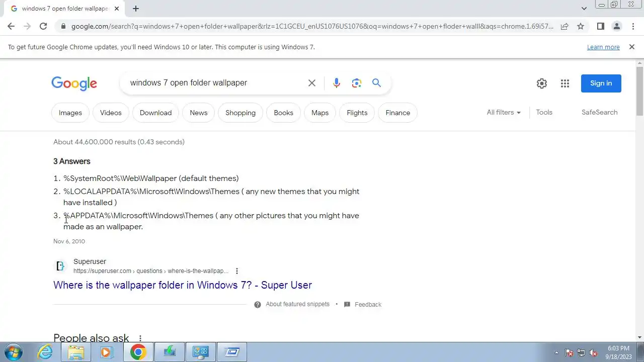Share this page from the address bar
Image resolution: width=644 pixels, height=362 pixels.
click(x=565, y=26)
